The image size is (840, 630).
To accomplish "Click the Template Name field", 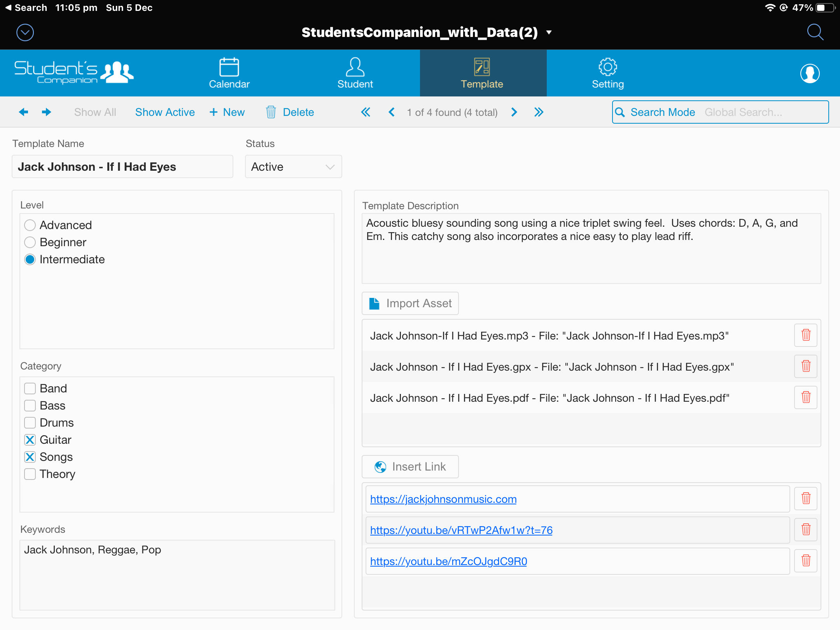I will [122, 167].
